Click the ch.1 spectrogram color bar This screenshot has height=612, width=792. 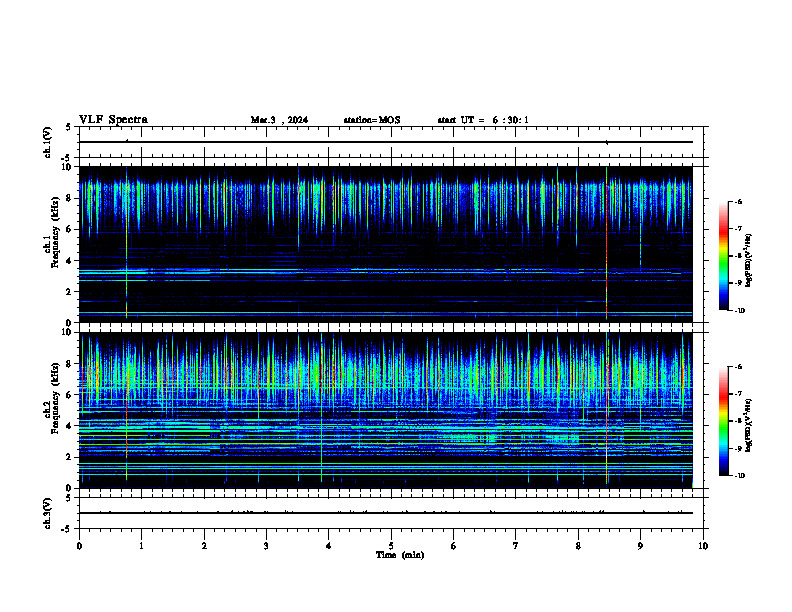tap(723, 256)
